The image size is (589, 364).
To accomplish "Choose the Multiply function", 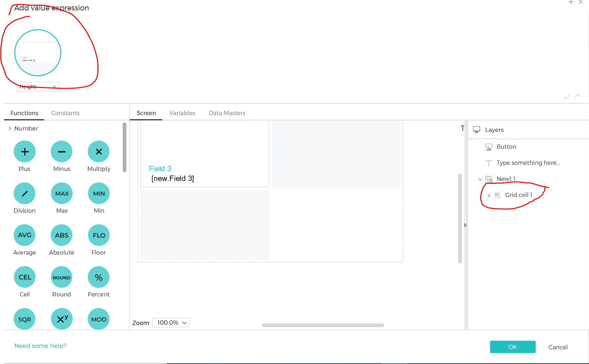I will pos(99,152).
